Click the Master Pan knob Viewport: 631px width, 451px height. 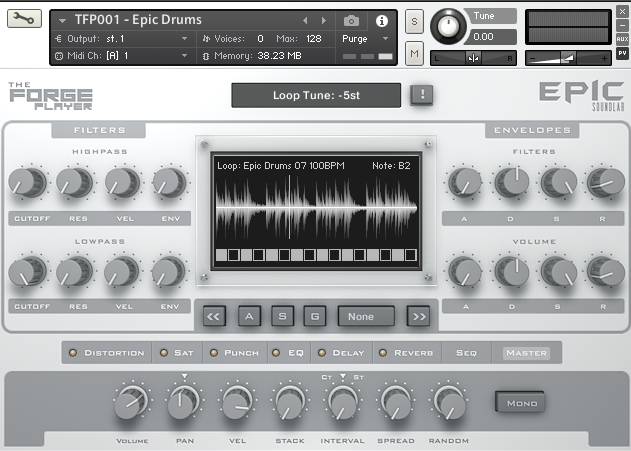(183, 402)
